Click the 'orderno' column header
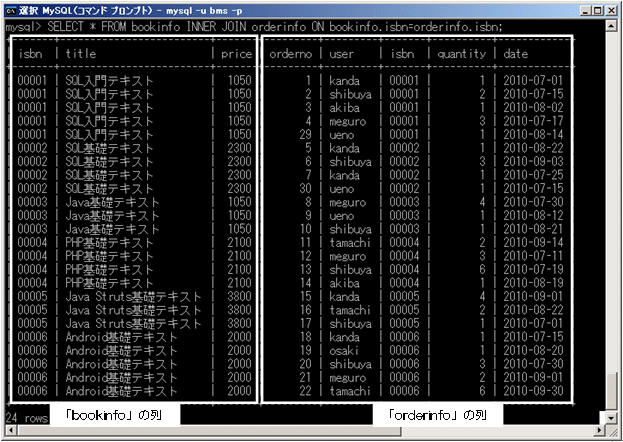Screen dimensions: 623x442 coord(290,54)
